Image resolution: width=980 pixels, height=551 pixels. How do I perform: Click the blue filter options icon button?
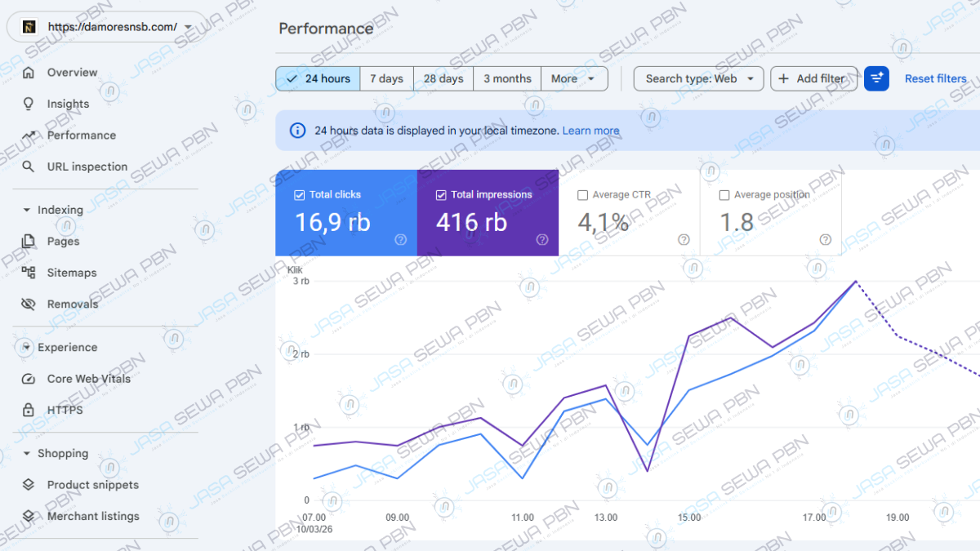click(x=876, y=78)
